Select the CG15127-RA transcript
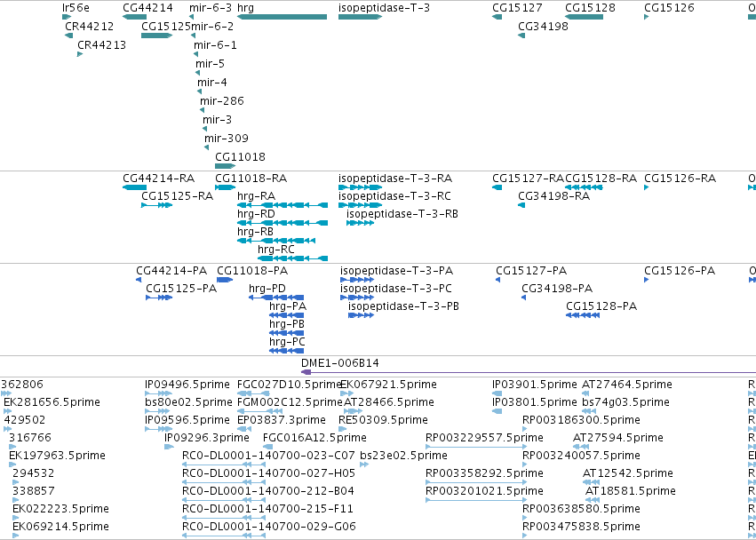Image resolution: width=756 pixels, height=540 pixels. pos(497,187)
